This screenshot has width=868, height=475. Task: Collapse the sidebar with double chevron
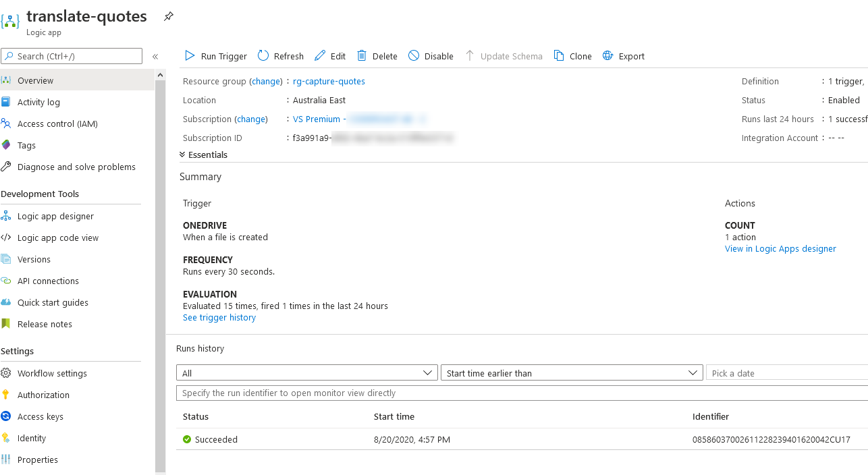[155, 57]
